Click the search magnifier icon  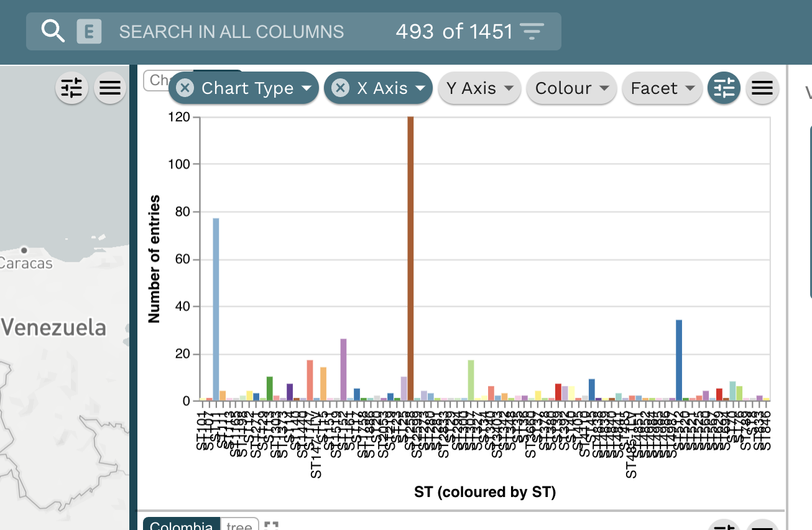[53, 31]
